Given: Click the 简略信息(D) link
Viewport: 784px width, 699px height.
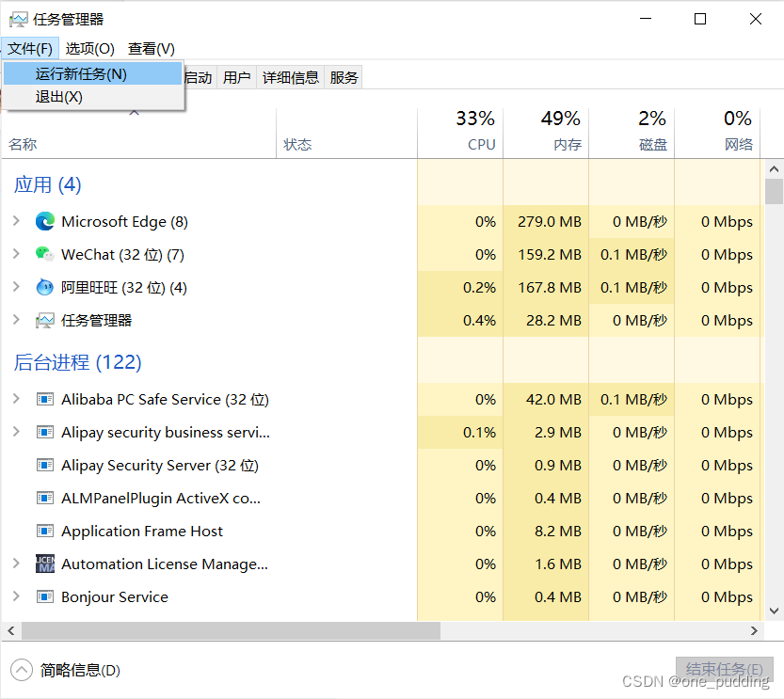Looking at the screenshot, I should point(80,671).
